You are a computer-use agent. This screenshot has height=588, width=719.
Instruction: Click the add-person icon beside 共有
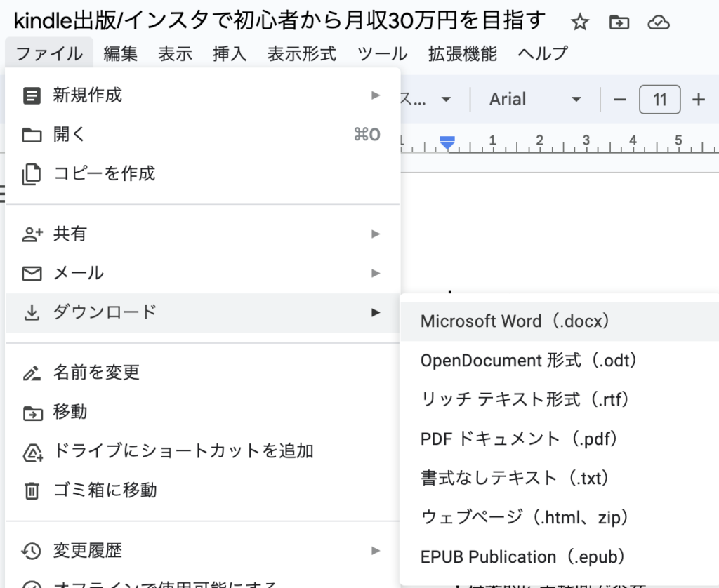(32, 234)
